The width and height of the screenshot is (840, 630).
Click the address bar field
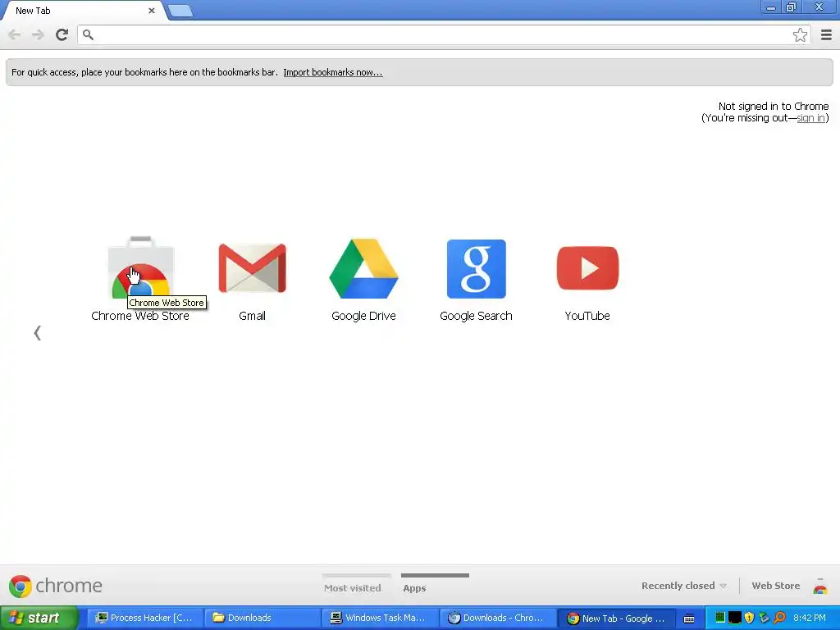[x=445, y=34]
